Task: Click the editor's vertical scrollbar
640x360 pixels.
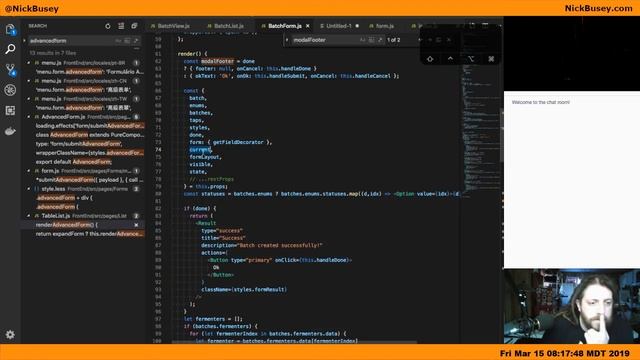Action: (x=502, y=135)
